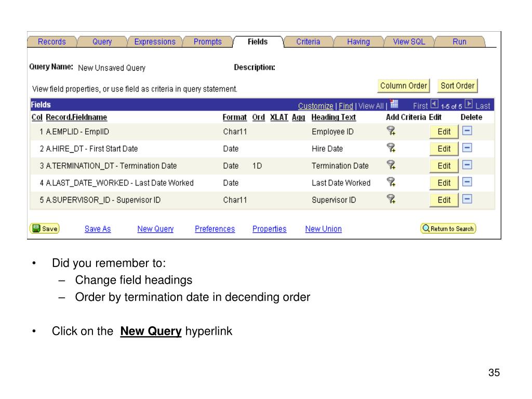Delete the A.HIRE_DT field row
The image size is (532, 399).
467,148
